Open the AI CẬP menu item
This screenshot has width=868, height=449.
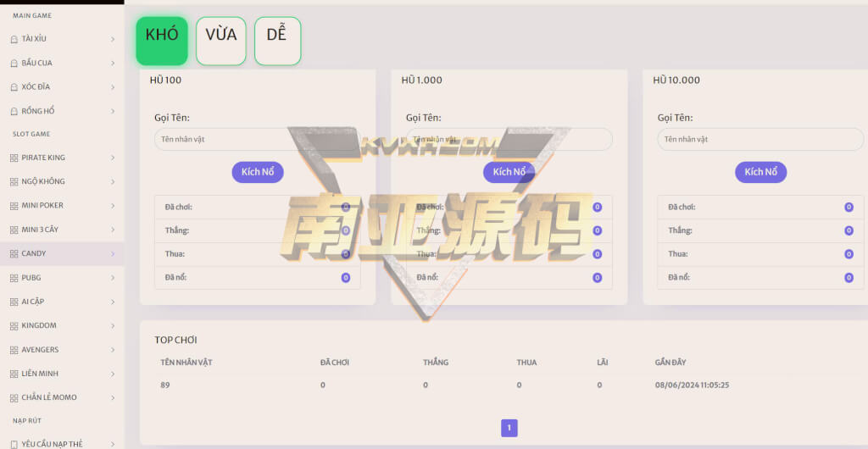(62, 302)
